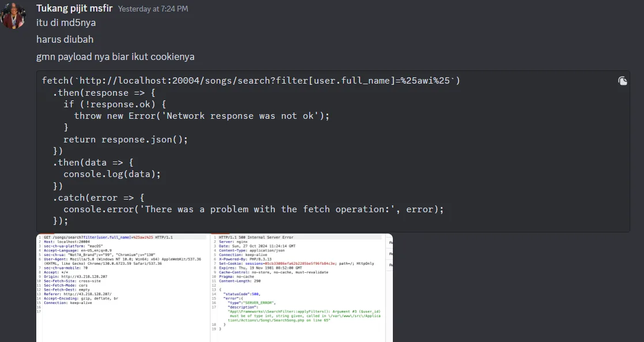The height and width of the screenshot is (342, 644).
Task: Copy the fetch code block to clipboard
Action: [622, 81]
